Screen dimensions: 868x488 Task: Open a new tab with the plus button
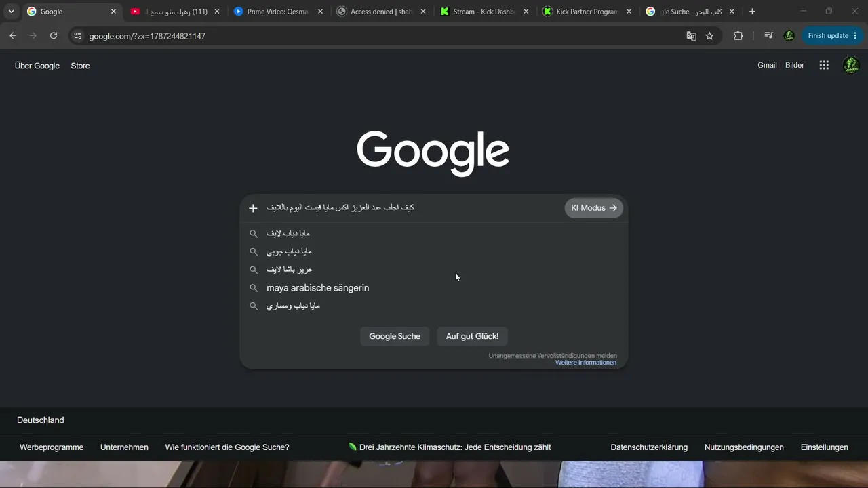752,12
